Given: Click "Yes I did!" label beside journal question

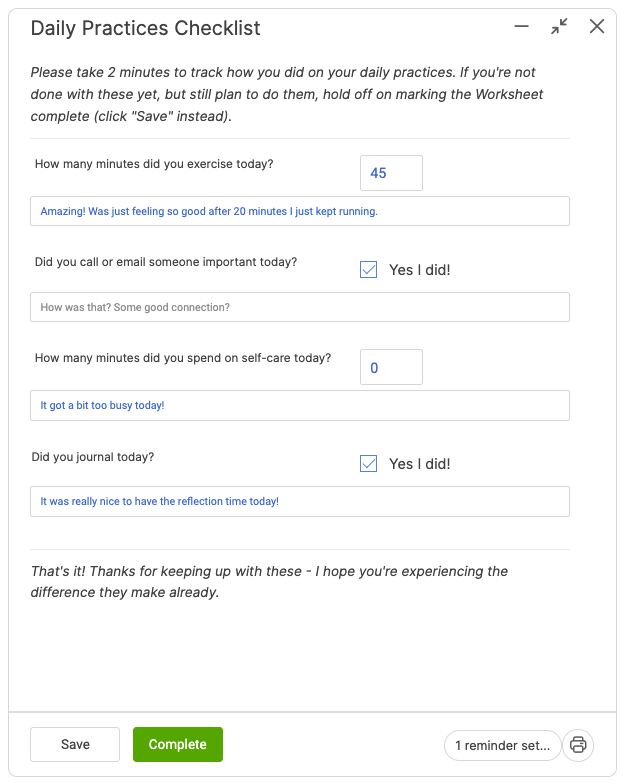Looking at the screenshot, I should pyautogui.click(x=419, y=464).
